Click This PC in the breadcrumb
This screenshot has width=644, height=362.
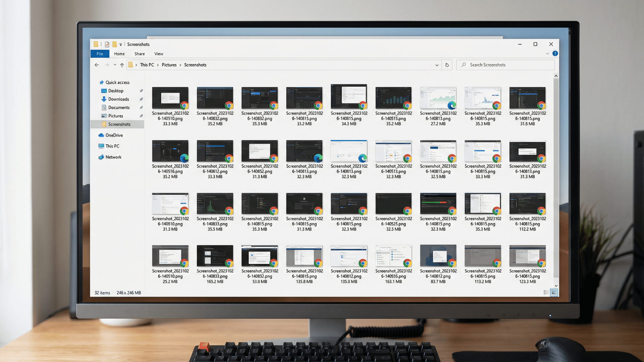(x=147, y=65)
